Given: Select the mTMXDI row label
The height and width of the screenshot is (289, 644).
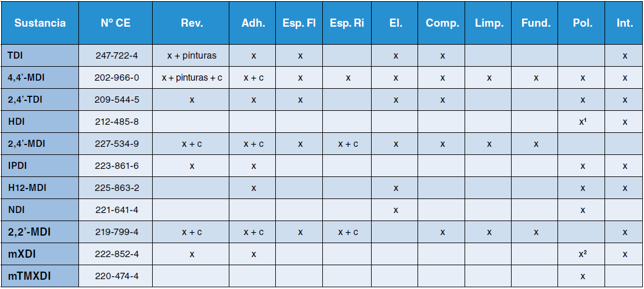Looking at the screenshot, I should (x=29, y=276).
